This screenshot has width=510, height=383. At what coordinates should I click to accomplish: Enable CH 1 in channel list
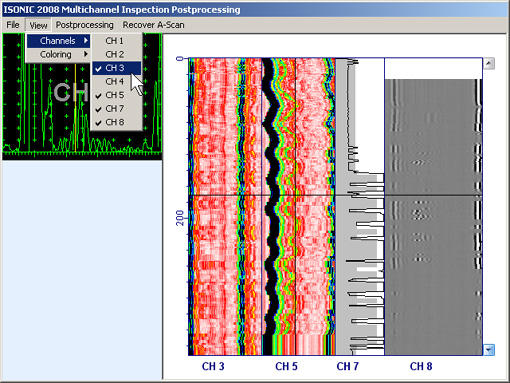click(x=117, y=41)
